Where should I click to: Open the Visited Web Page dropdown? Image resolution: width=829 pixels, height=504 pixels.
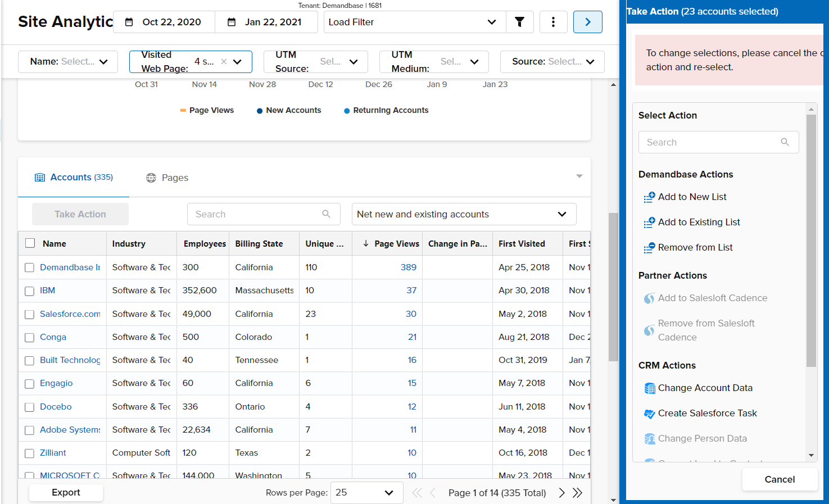191,62
